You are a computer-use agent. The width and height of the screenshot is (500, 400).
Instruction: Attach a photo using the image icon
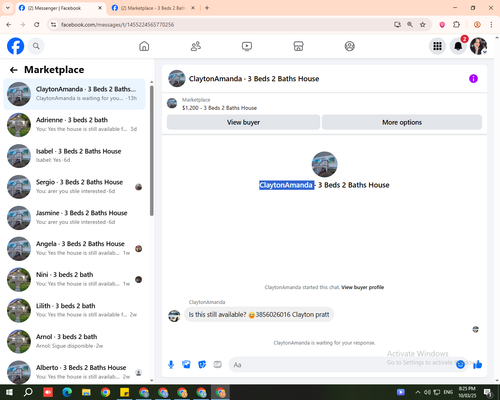point(186,365)
